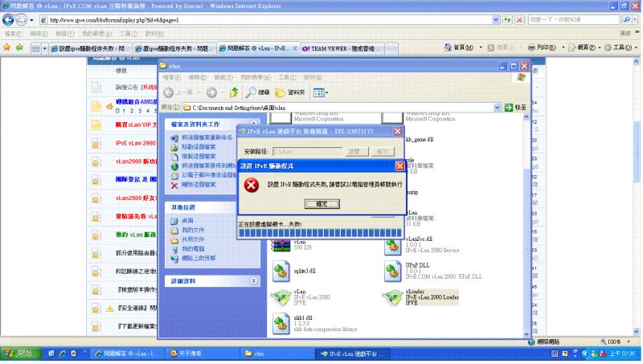This screenshot has width=643, height=364.
Task: Click the Add to Favorites icon in IE
Action: point(19,47)
